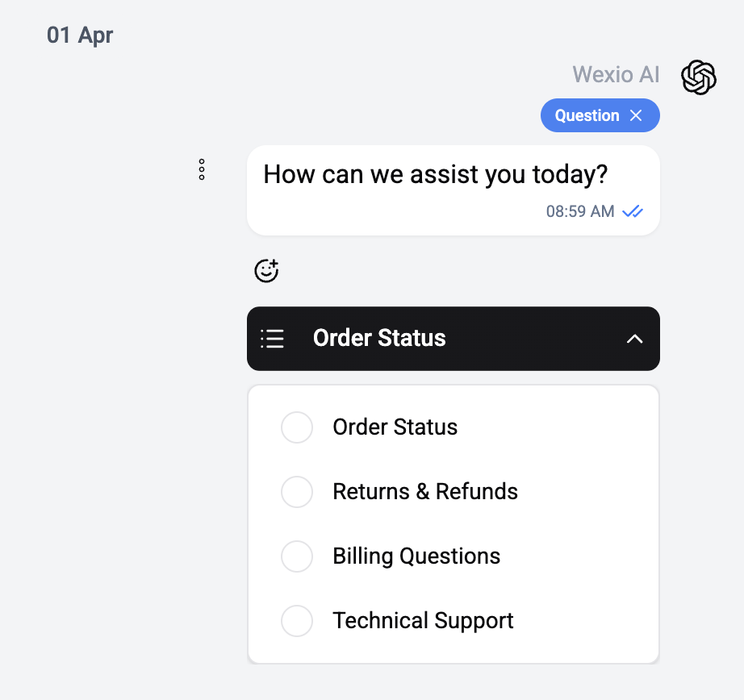Click the OpenAI logo avatar

[698, 77]
